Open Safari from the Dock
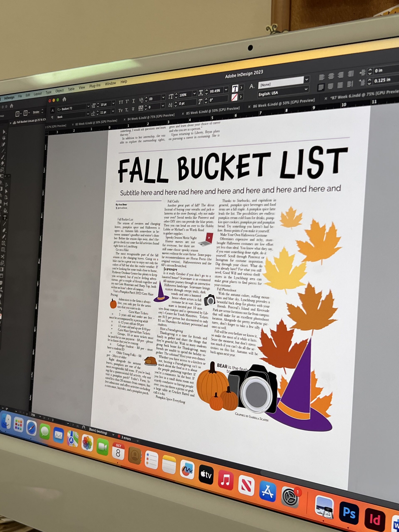This screenshot has height=532, width=399. [31, 428]
